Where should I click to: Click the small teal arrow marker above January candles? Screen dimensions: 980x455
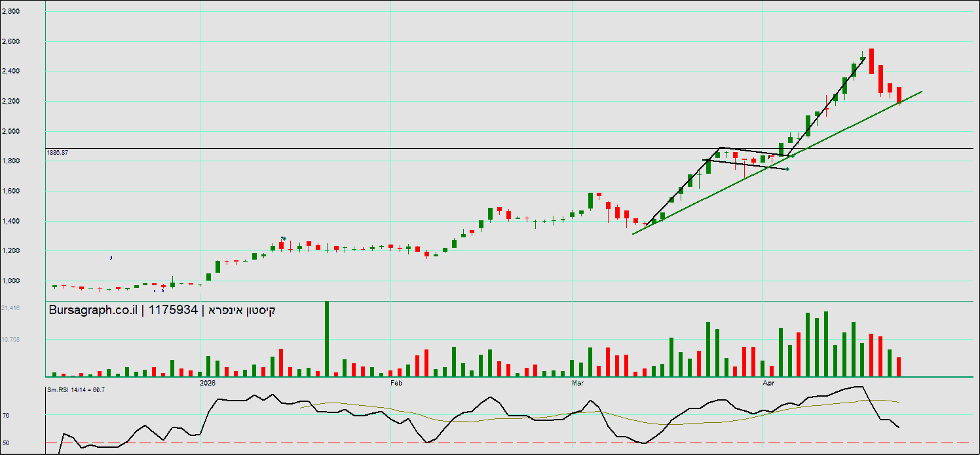coord(284,239)
